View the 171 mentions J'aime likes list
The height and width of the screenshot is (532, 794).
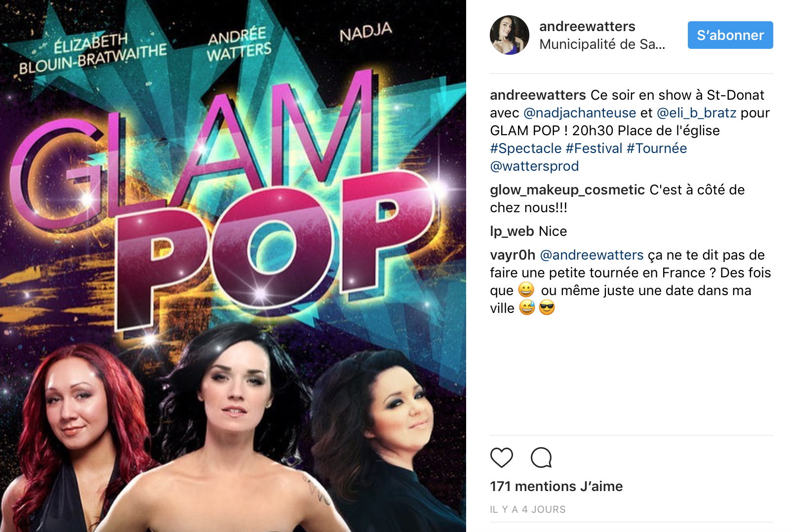coord(556,487)
